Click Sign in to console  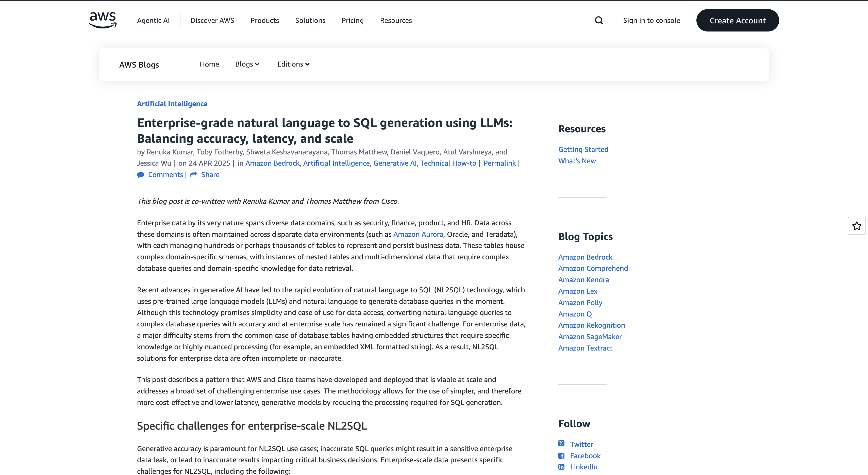[x=651, y=21]
